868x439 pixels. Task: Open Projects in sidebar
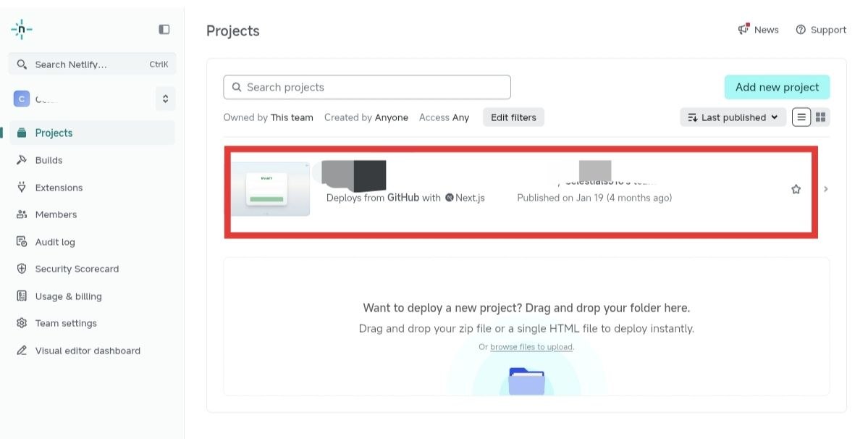pyautogui.click(x=92, y=133)
